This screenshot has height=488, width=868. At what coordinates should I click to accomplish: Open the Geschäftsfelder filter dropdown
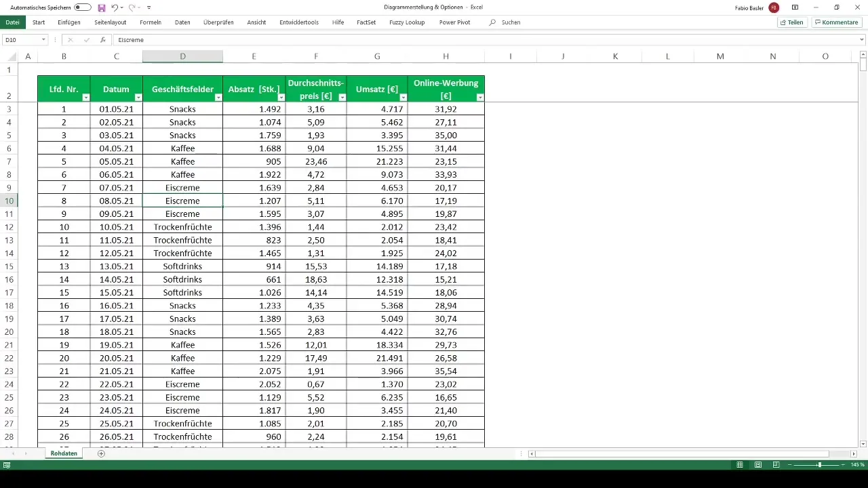pyautogui.click(x=218, y=98)
